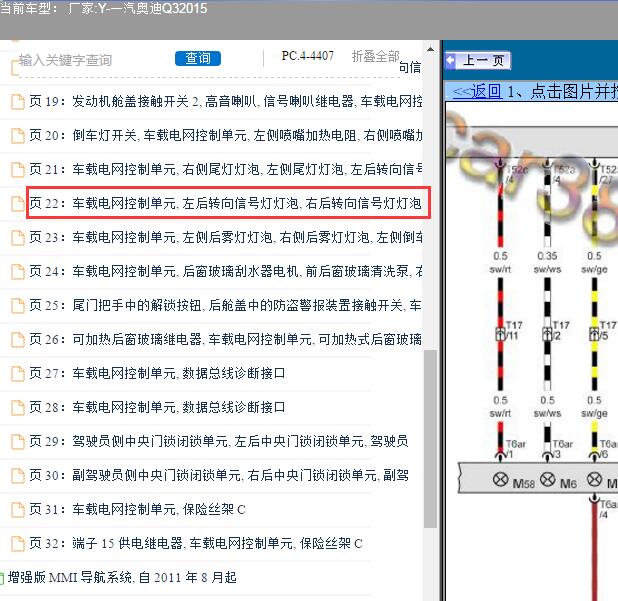The width and height of the screenshot is (618, 601).
Task: Click the document icon for 页 24
Action: click(17, 272)
